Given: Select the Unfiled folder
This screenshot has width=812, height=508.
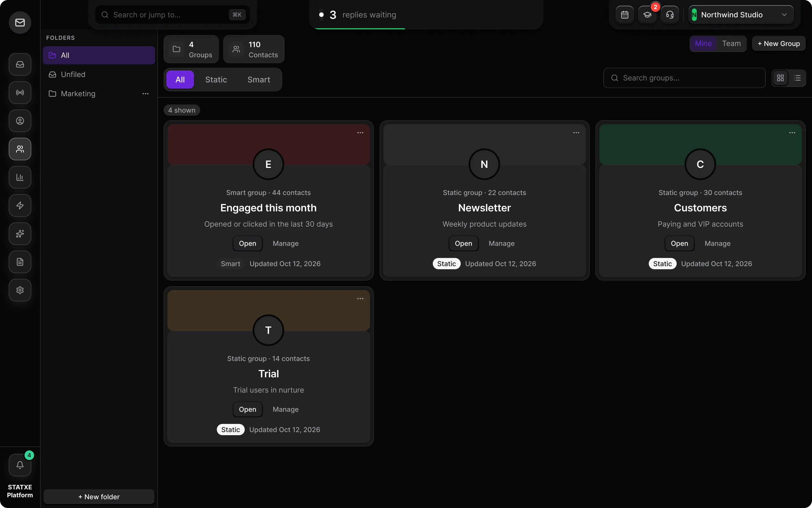Looking at the screenshot, I should 99,75.
